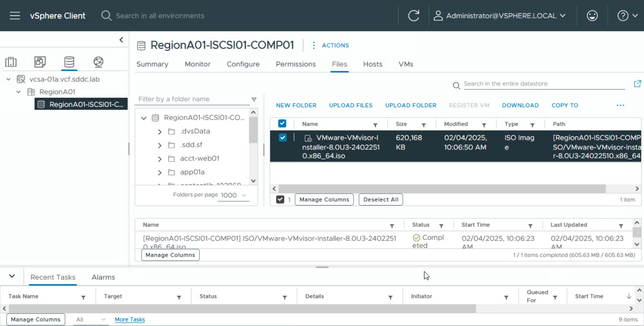Filter the file list Type column
The image size is (644, 326).
click(x=532, y=125)
